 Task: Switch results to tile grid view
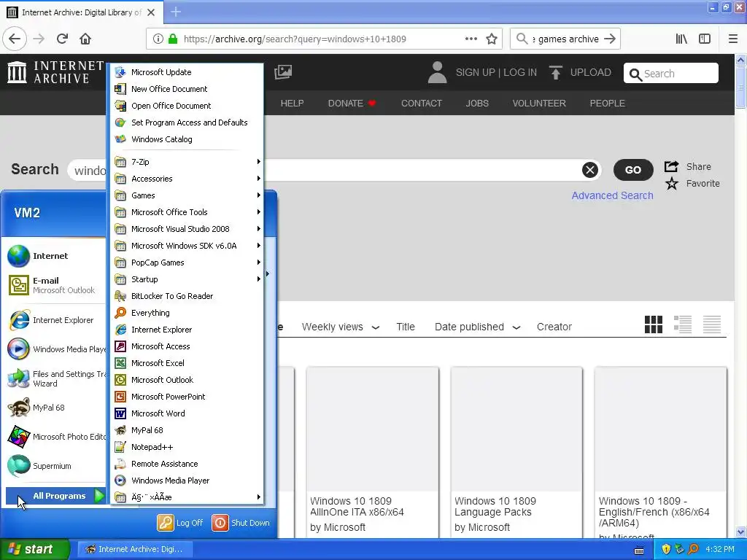653,324
